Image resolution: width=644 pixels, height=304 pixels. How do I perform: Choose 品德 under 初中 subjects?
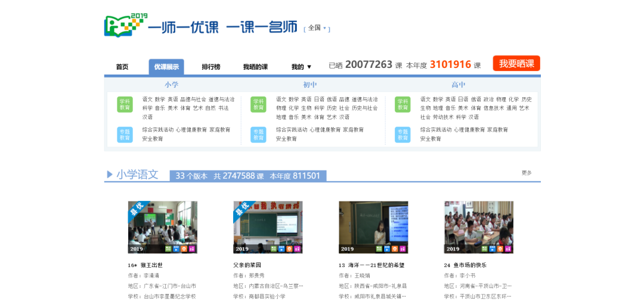click(344, 100)
